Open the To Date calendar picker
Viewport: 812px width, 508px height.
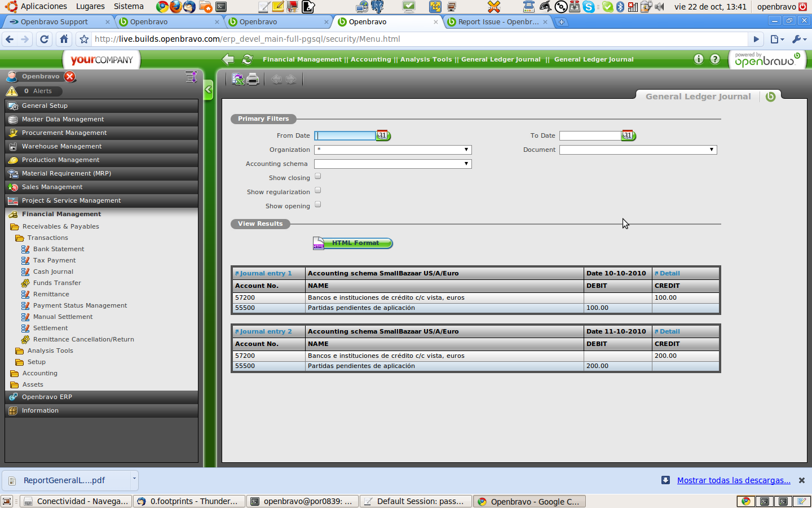click(628, 135)
